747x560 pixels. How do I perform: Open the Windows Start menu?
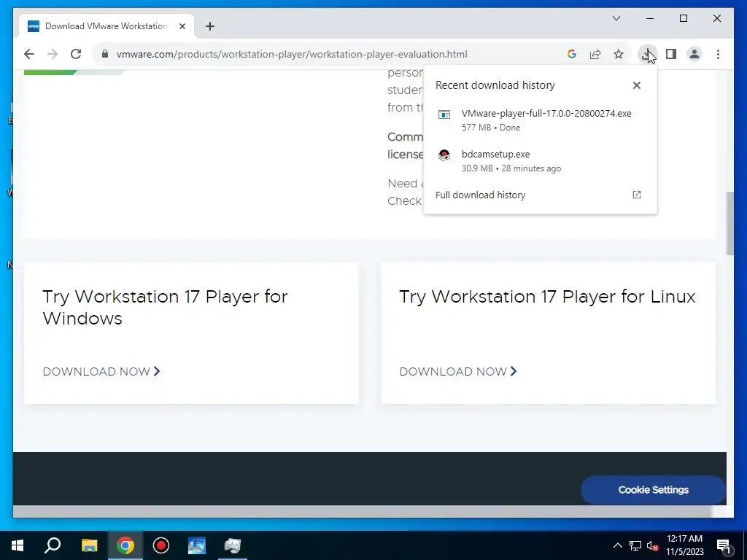click(x=18, y=545)
